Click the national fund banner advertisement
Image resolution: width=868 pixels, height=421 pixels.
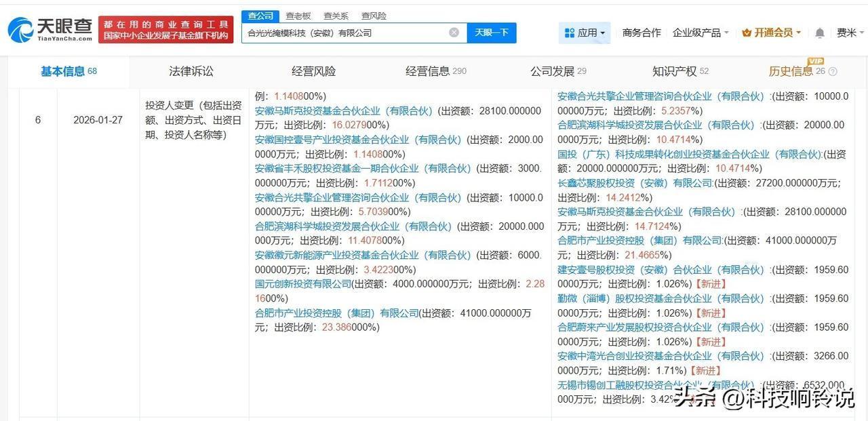166,30
